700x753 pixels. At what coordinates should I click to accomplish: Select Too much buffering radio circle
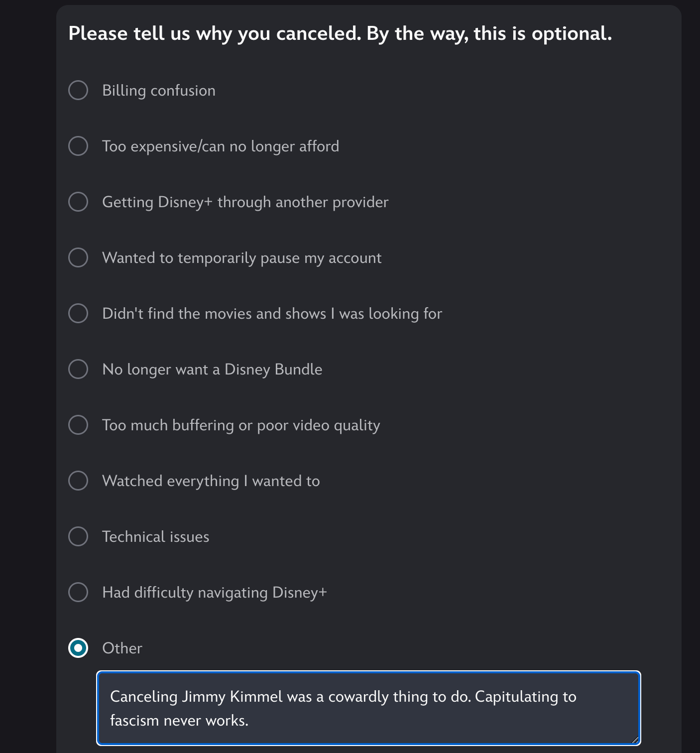pos(78,425)
